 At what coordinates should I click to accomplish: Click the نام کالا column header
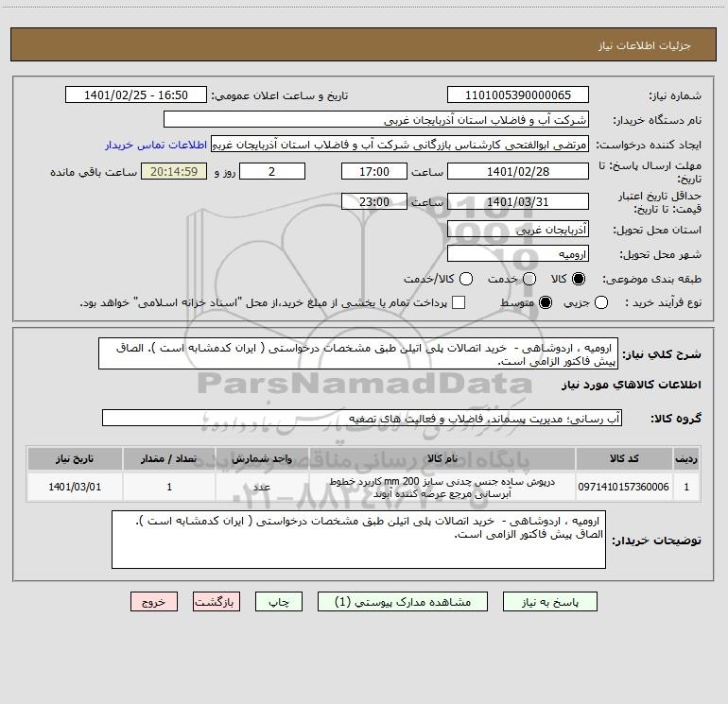[x=442, y=459]
